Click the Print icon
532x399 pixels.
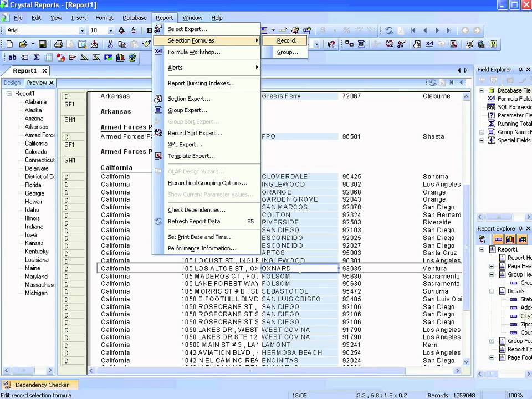tap(58, 44)
